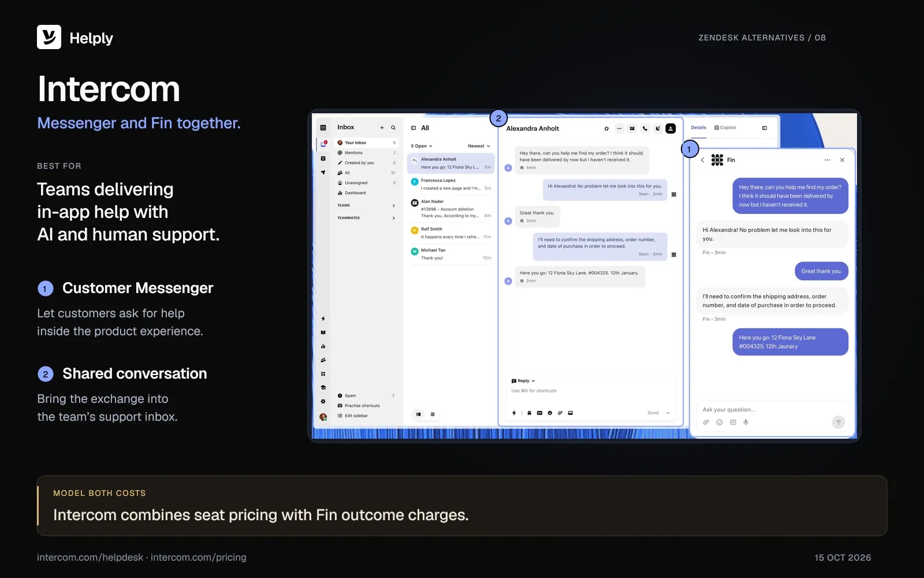This screenshot has height=578, width=924.
Task: Click the black close-conversation button
Action: pos(670,128)
